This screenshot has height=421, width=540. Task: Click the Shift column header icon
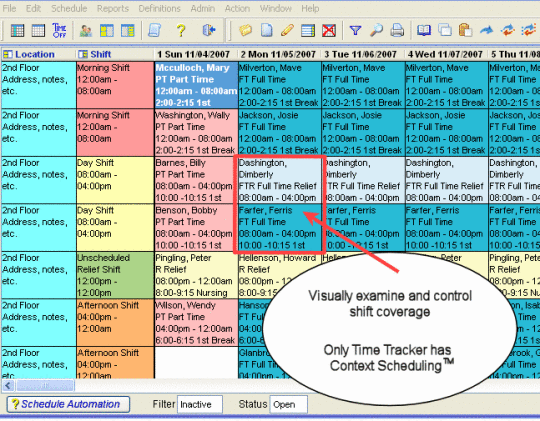coord(83,54)
